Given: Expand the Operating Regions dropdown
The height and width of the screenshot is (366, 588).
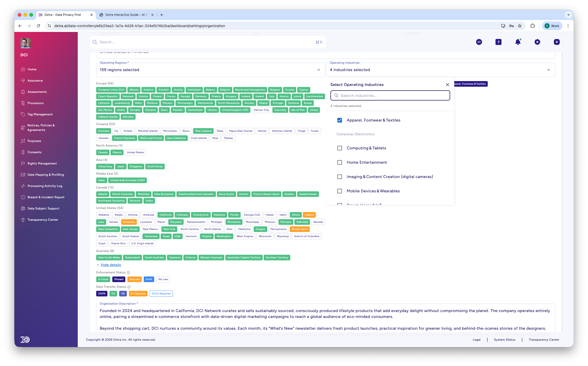Looking at the screenshot, I should click(x=319, y=70).
